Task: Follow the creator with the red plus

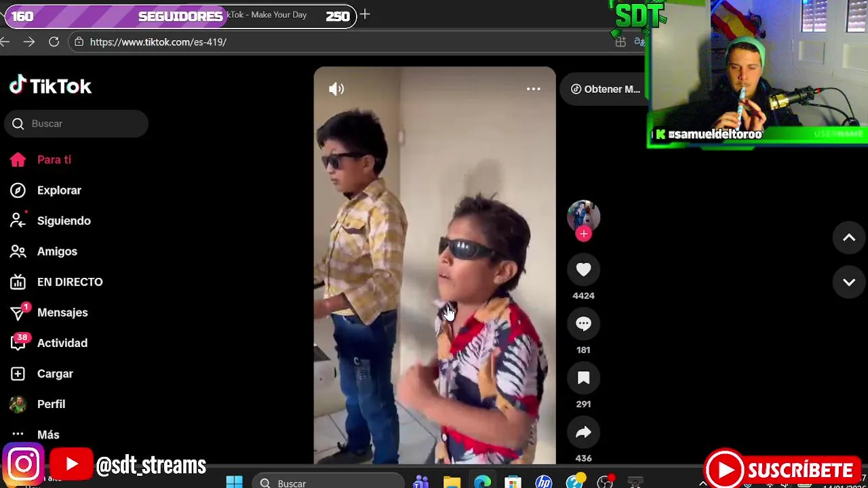Action: pos(584,234)
